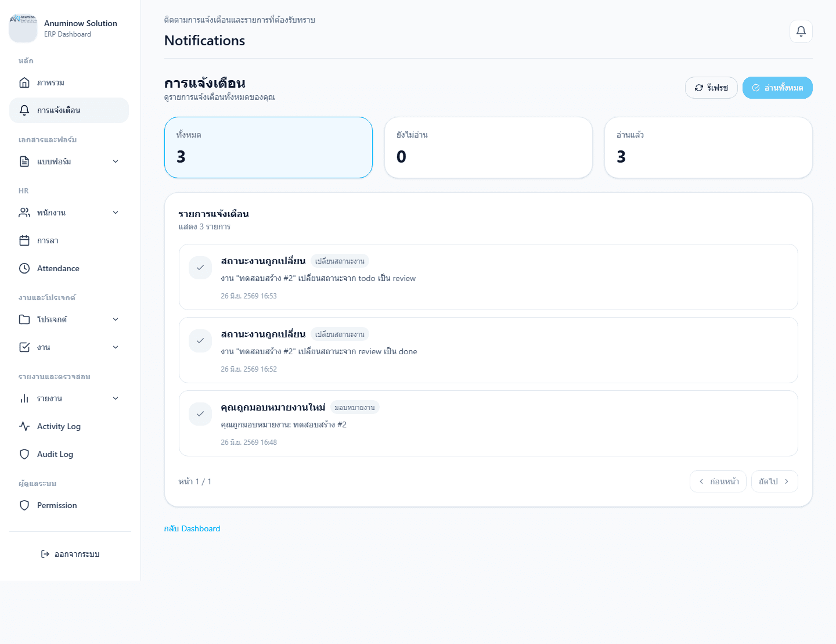Click the checkbox icon beside งาน
836x644 pixels.
[24, 347]
